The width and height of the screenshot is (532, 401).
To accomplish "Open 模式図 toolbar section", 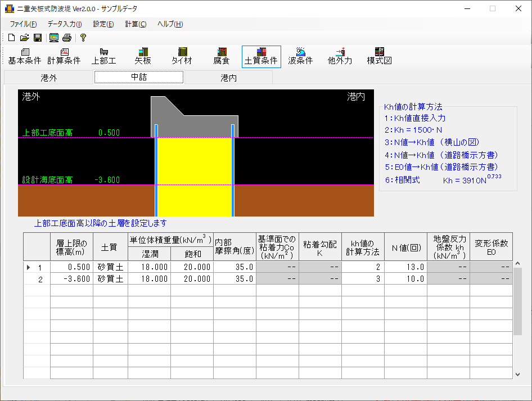I will pyautogui.click(x=380, y=57).
